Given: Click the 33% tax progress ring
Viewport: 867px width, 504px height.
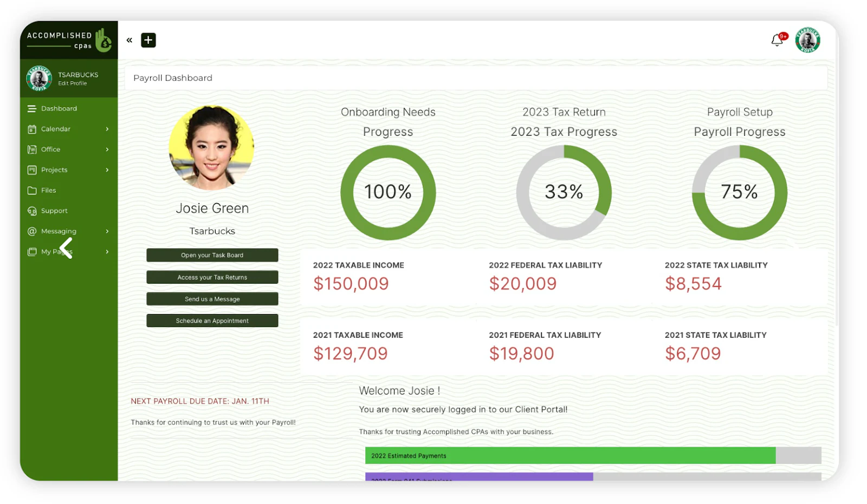Looking at the screenshot, I should click(x=564, y=192).
